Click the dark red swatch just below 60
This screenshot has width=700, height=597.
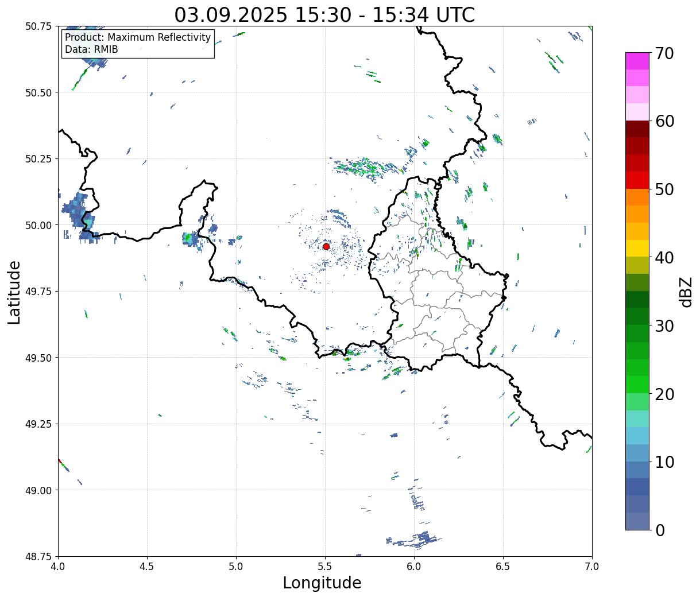pos(637,129)
